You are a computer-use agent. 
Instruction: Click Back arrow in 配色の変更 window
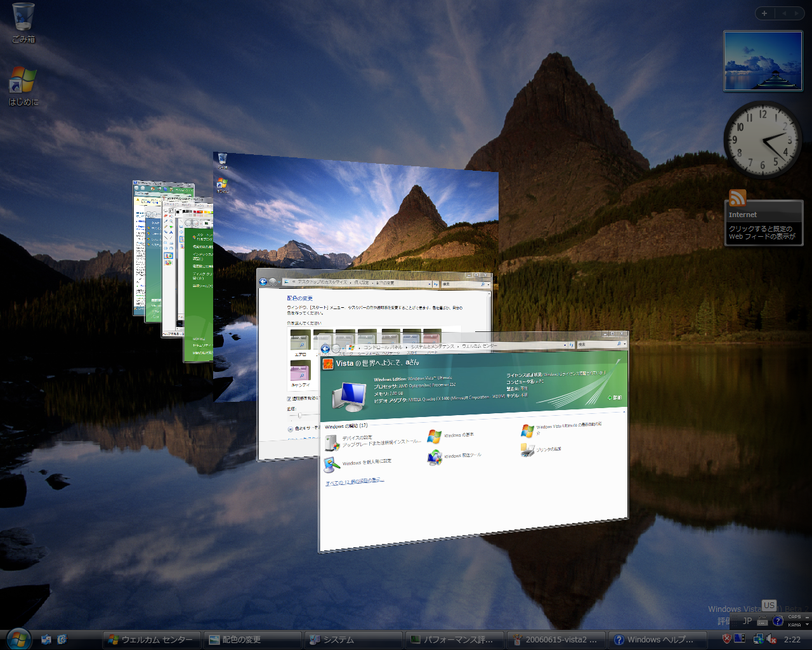tap(263, 282)
